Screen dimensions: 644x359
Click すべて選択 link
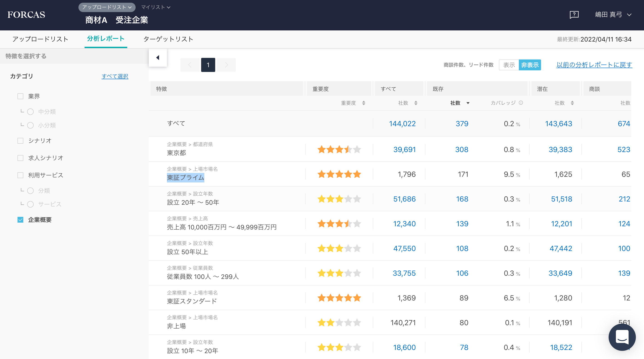(x=115, y=76)
